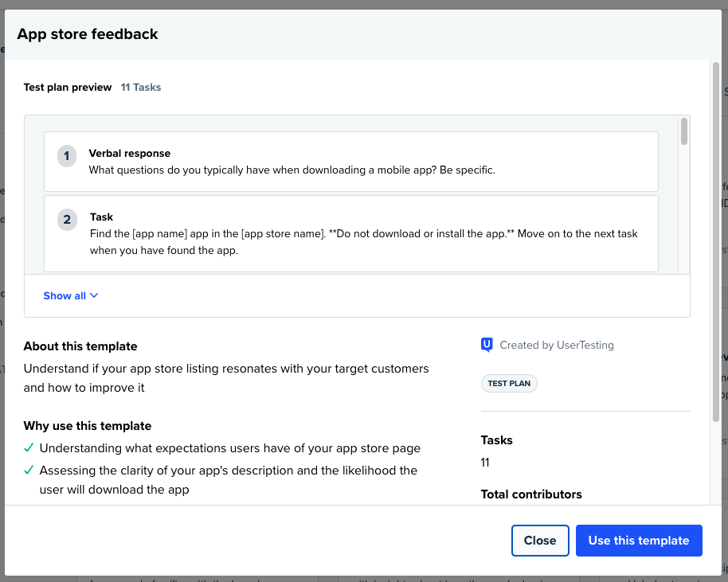Image resolution: width=728 pixels, height=582 pixels.
Task: Click the chevron next to Show all
Action: (x=94, y=295)
